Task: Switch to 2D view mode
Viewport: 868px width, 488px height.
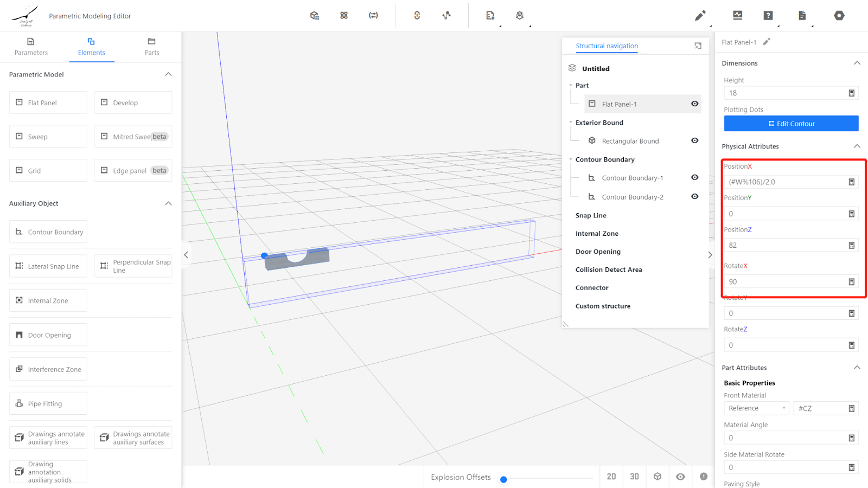Action: [x=611, y=477]
